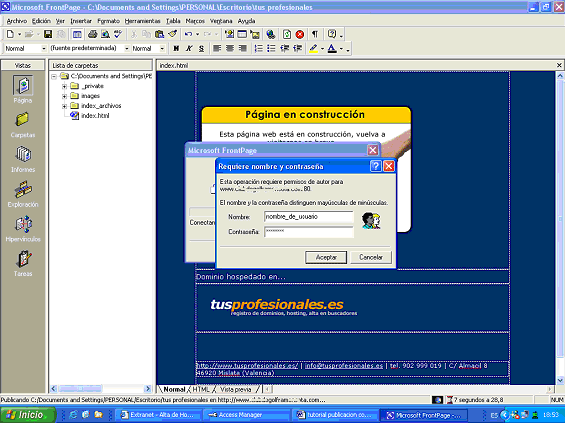This screenshot has height=425, width=566.
Task: Click the Save diskette icon
Action: click(x=48, y=34)
